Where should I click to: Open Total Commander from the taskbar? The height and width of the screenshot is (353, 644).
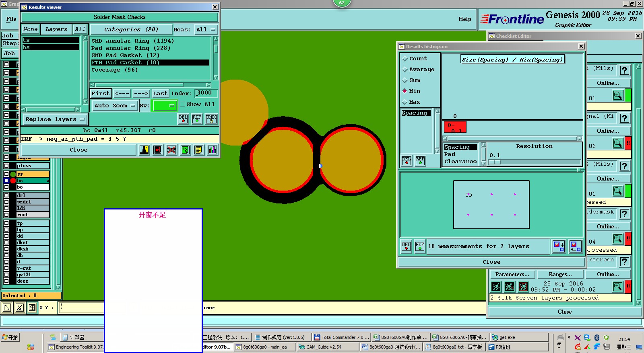[341, 337]
